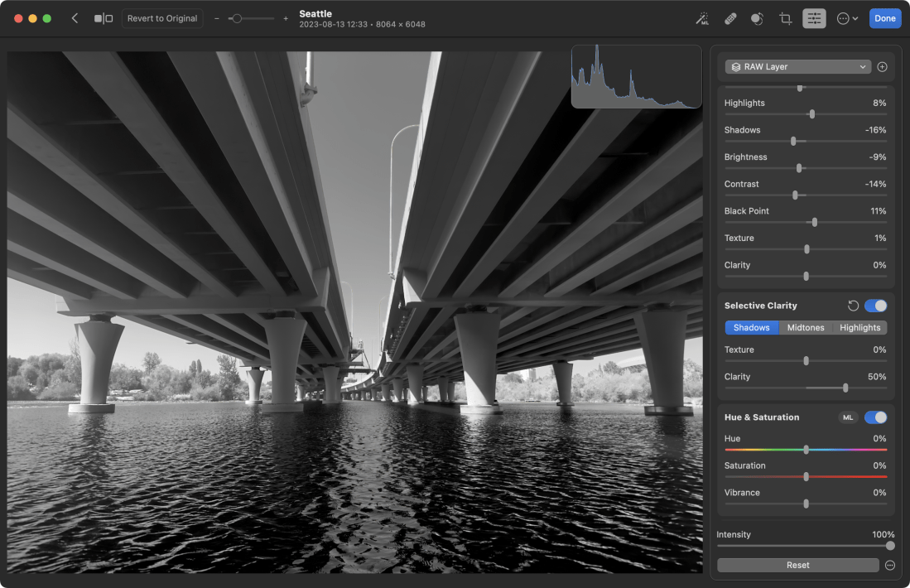This screenshot has height=588, width=910.
Task: Disable the Selective Clarity toggle
Action: pos(875,306)
